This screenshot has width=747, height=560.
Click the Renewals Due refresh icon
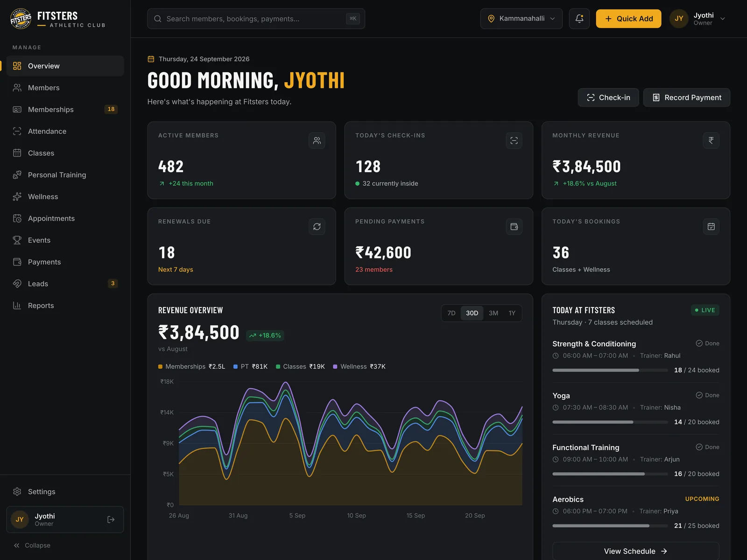[317, 226]
